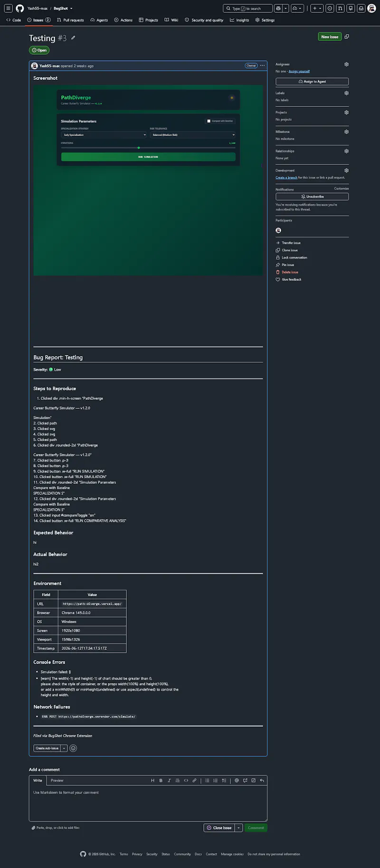Edit development with the gear icon

click(346, 170)
